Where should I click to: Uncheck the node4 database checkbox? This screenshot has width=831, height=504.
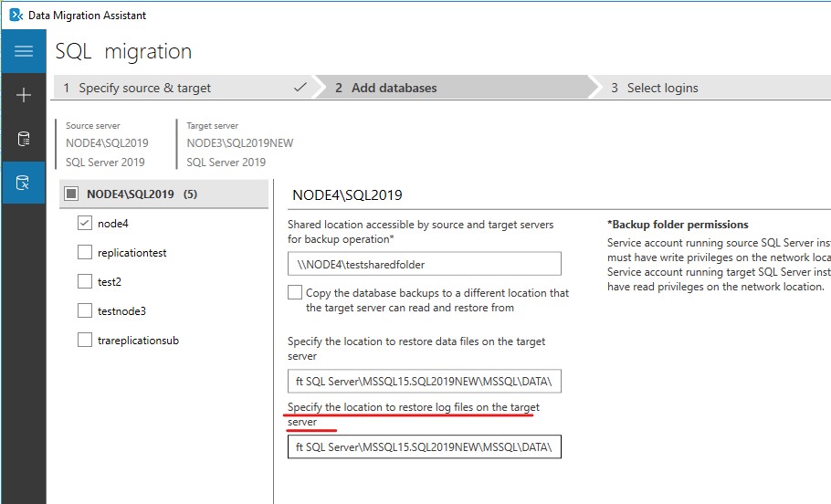[85, 223]
